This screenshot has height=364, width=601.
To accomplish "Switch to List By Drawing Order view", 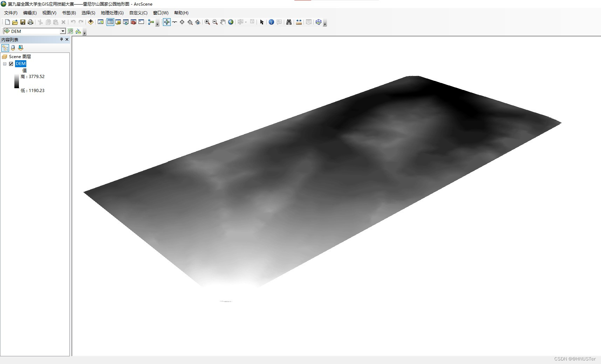I will 5,48.
